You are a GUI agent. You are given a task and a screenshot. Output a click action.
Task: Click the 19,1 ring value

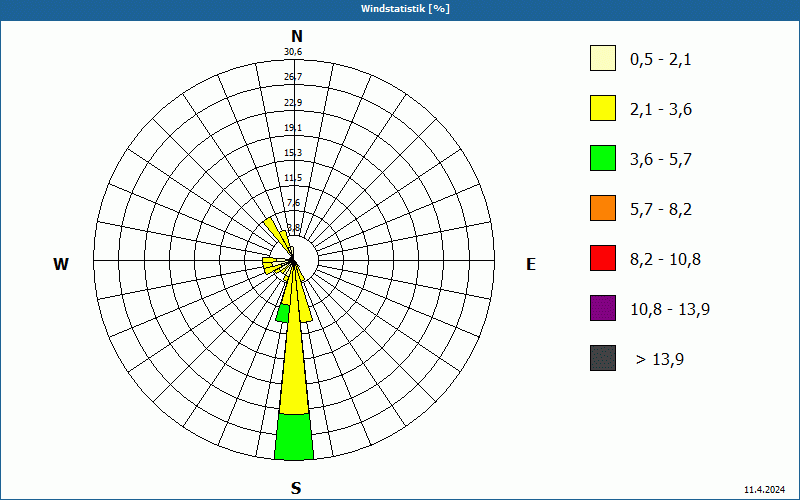click(x=293, y=128)
